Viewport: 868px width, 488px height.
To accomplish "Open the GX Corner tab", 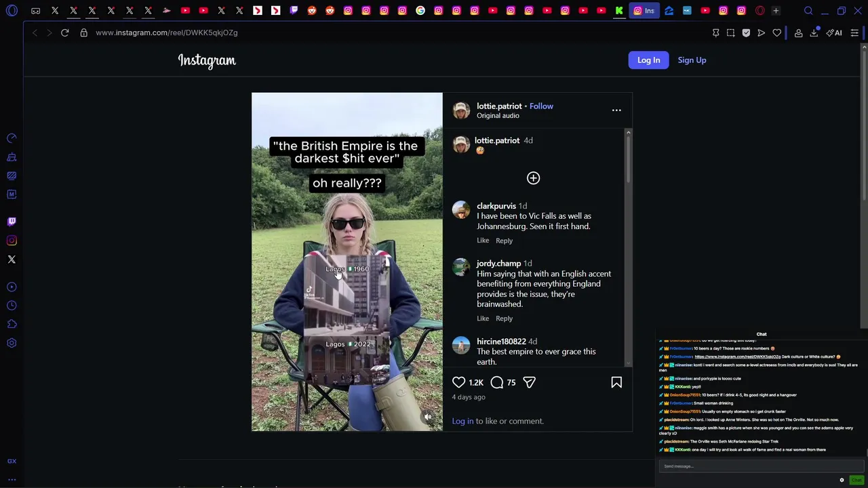I will click(x=35, y=11).
